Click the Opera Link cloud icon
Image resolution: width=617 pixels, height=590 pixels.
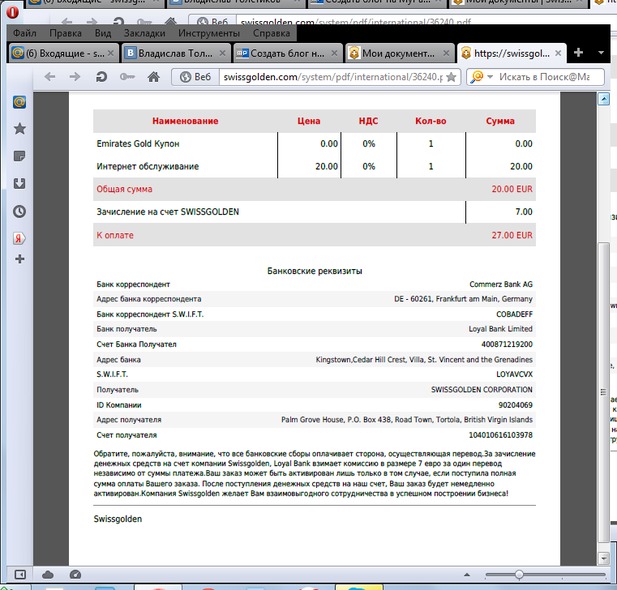point(48,575)
